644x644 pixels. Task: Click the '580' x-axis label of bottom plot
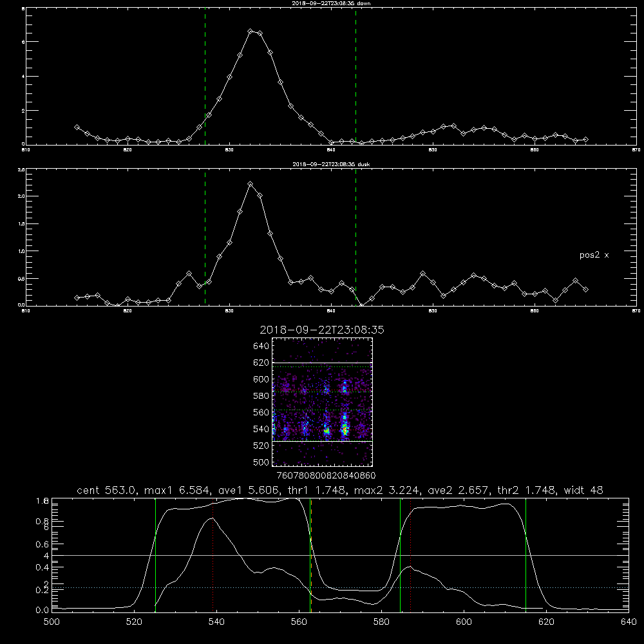381,622
